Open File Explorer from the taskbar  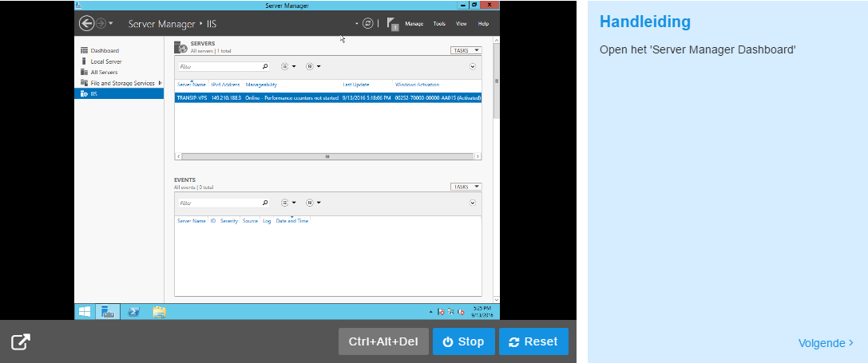pos(160,312)
